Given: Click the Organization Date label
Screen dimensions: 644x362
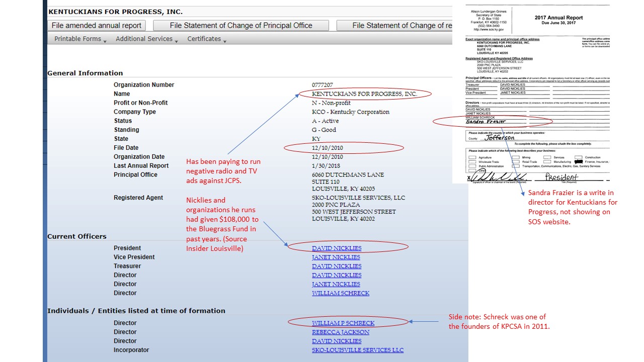Looking at the screenshot, I should coord(139,157).
